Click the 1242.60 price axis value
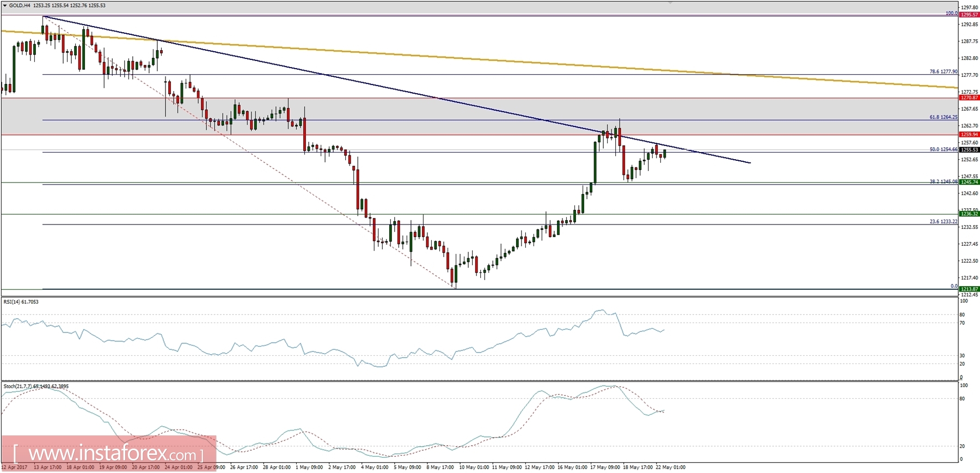 [970, 193]
